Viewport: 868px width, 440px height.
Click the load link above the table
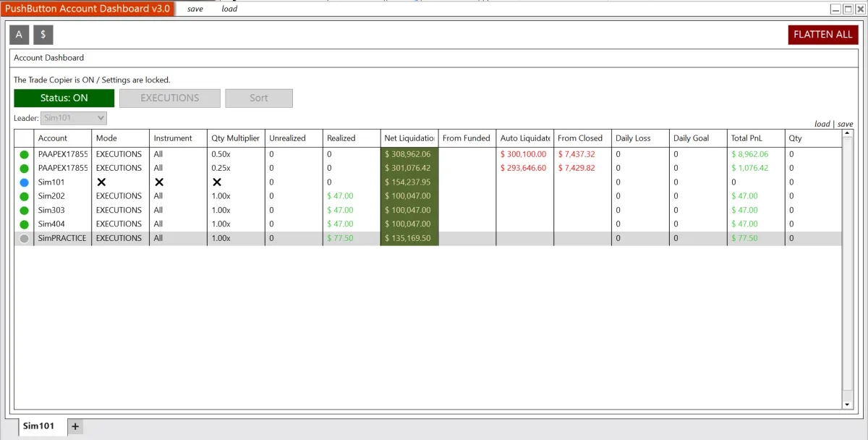(822, 124)
